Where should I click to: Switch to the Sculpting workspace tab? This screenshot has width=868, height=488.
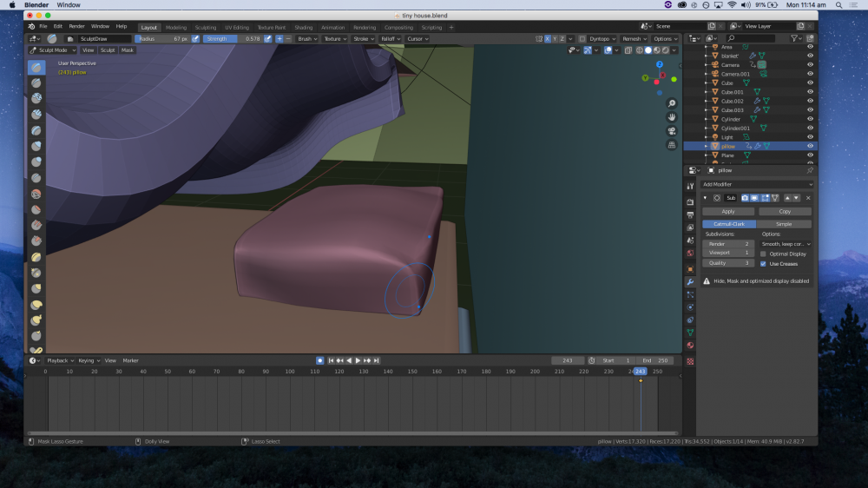tap(206, 27)
